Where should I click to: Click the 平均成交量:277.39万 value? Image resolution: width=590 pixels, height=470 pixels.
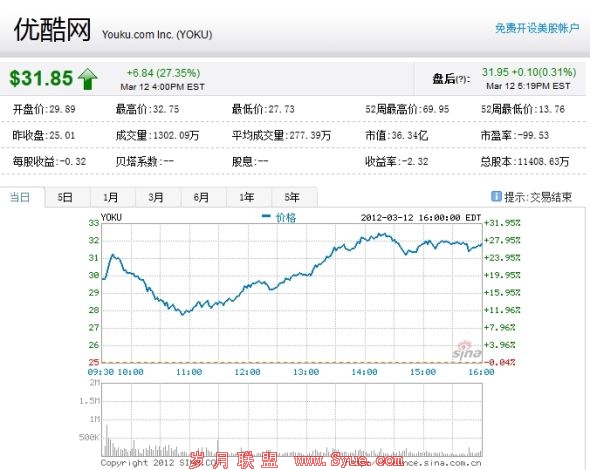(281, 135)
